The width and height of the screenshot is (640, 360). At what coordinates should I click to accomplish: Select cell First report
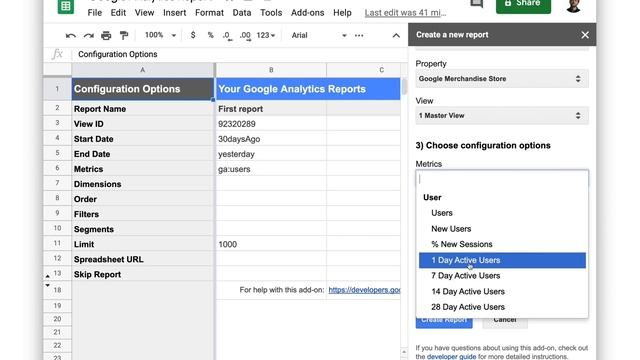(271, 109)
